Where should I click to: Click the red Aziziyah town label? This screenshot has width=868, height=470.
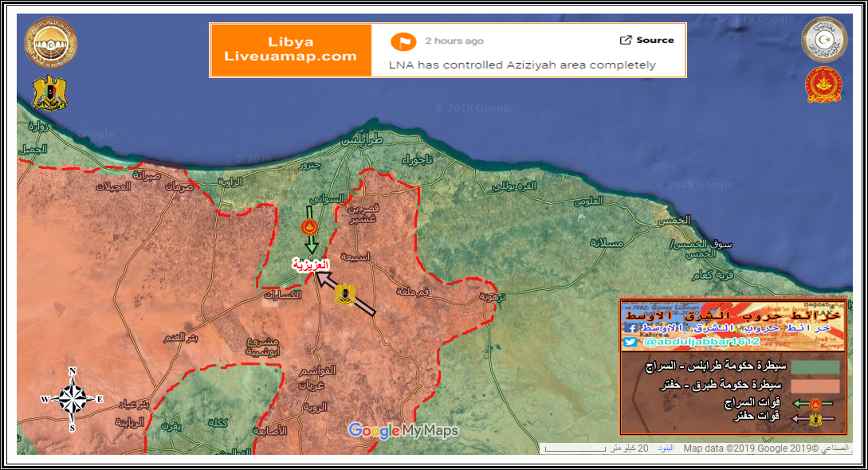[x=311, y=264]
